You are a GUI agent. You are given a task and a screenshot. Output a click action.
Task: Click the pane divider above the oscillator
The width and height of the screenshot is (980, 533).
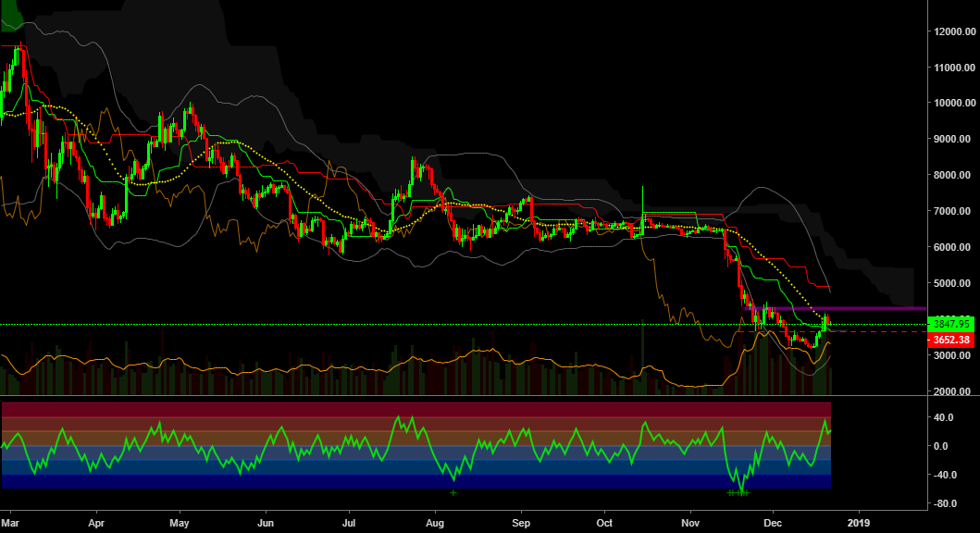[416, 396]
